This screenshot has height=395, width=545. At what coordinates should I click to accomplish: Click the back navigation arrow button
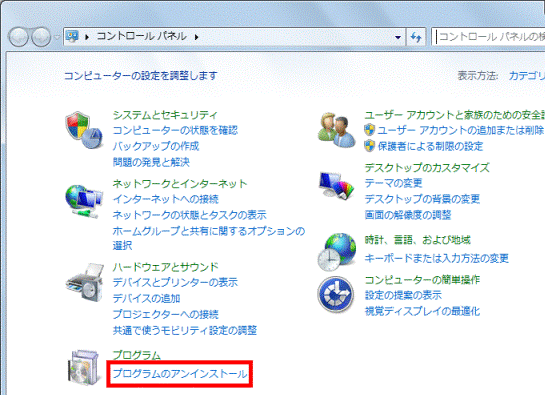(x=18, y=37)
